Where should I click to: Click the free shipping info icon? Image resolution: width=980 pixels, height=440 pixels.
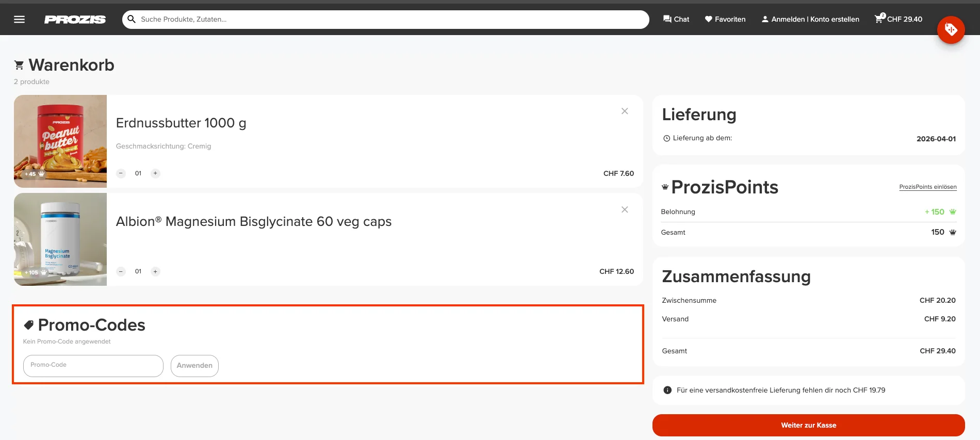pos(667,390)
